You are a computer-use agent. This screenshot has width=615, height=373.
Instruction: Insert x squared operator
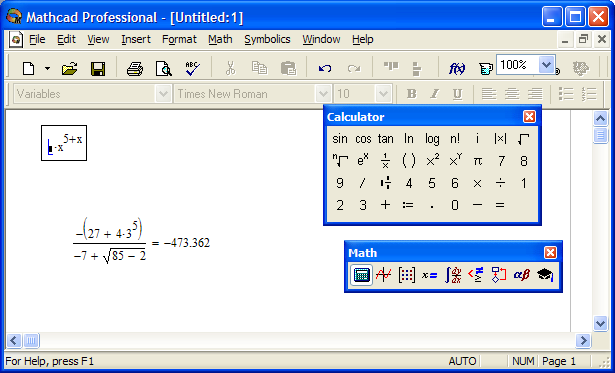coord(432,161)
